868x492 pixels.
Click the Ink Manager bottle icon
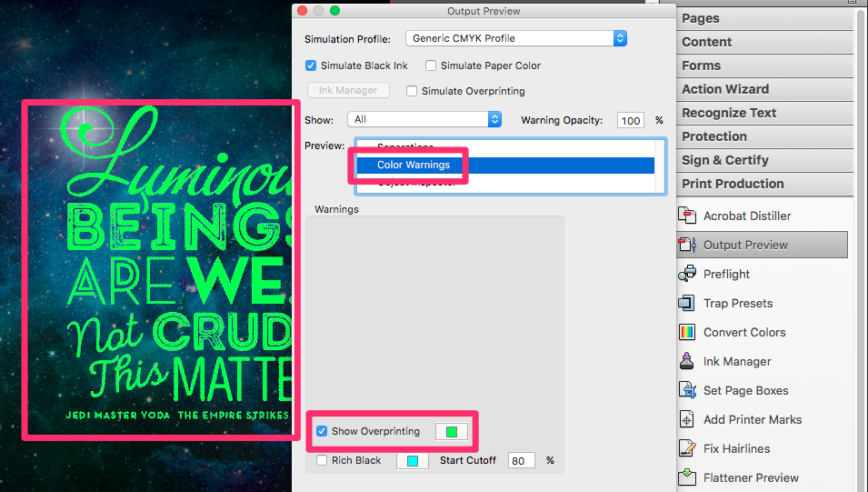pyautogui.click(x=688, y=362)
